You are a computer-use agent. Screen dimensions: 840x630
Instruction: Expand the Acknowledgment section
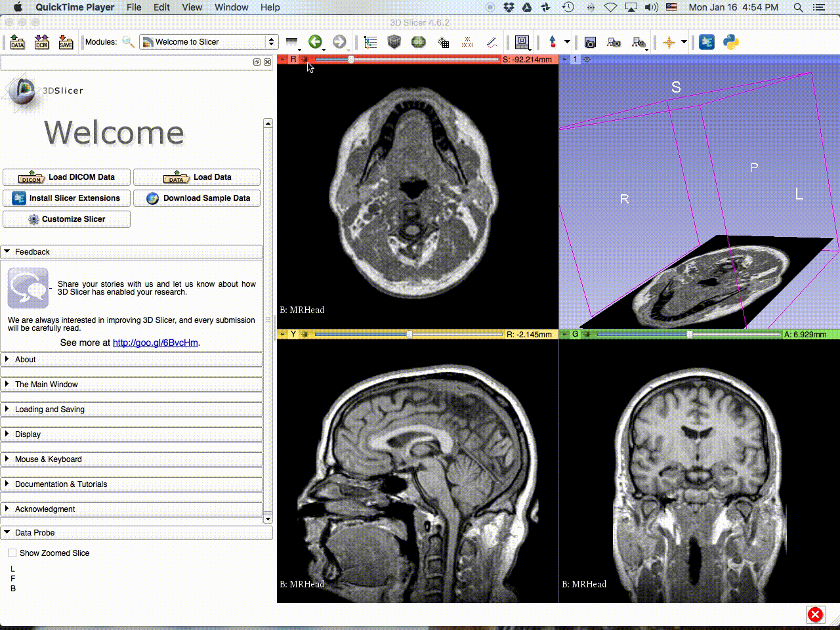(132, 509)
